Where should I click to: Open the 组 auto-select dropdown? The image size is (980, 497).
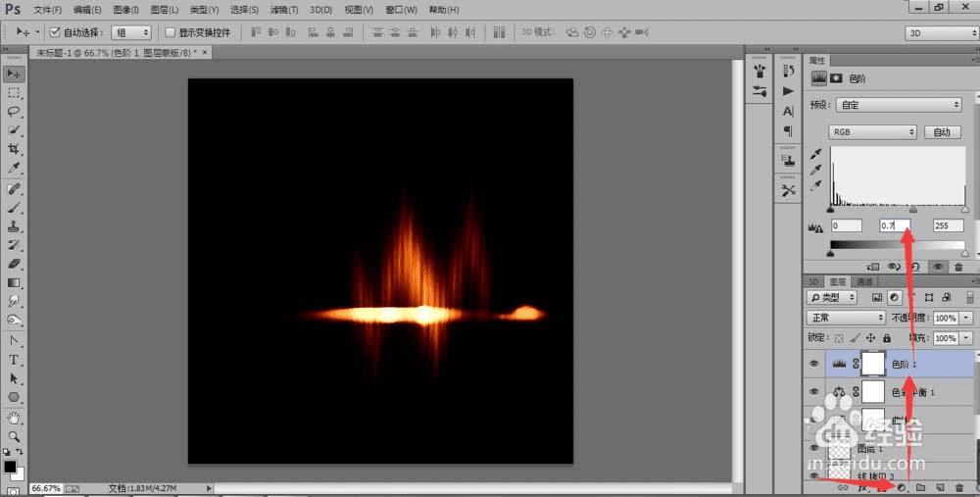point(131,32)
